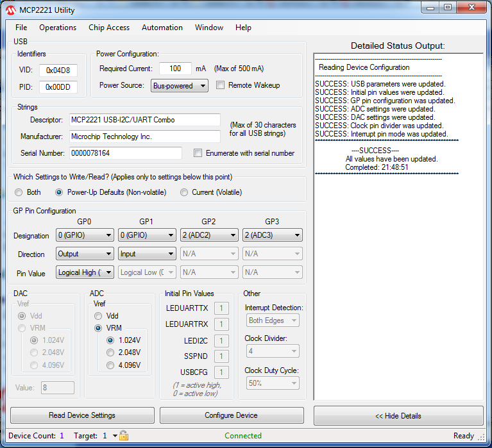This screenshot has height=448, width=492.
Task: Open the Power Source dropdown
Action: pyautogui.click(x=179, y=86)
